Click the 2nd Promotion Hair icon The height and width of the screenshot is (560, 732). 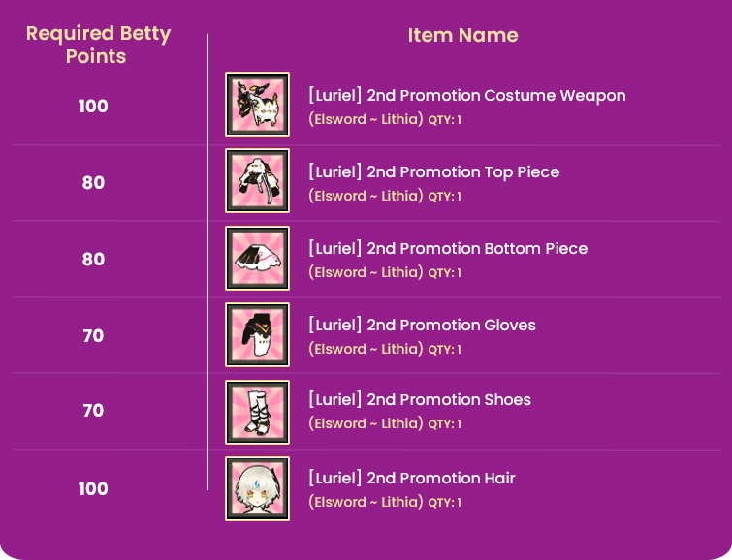pos(257,488)
